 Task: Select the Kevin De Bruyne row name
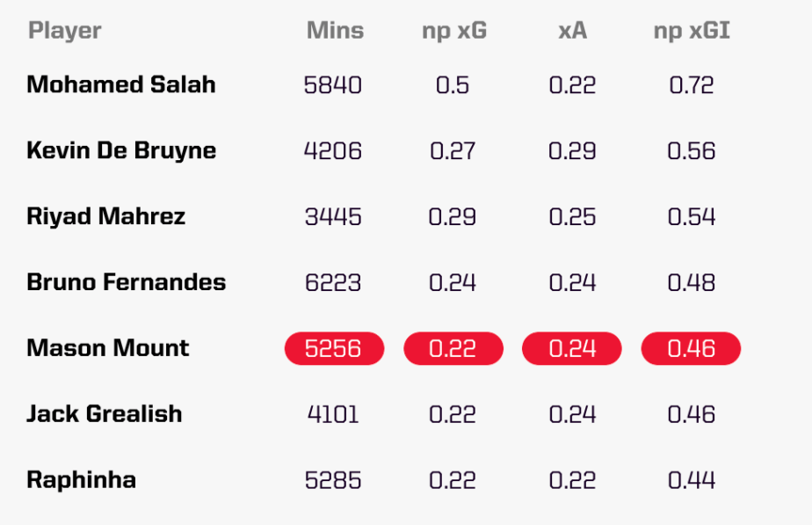point(121,150)
